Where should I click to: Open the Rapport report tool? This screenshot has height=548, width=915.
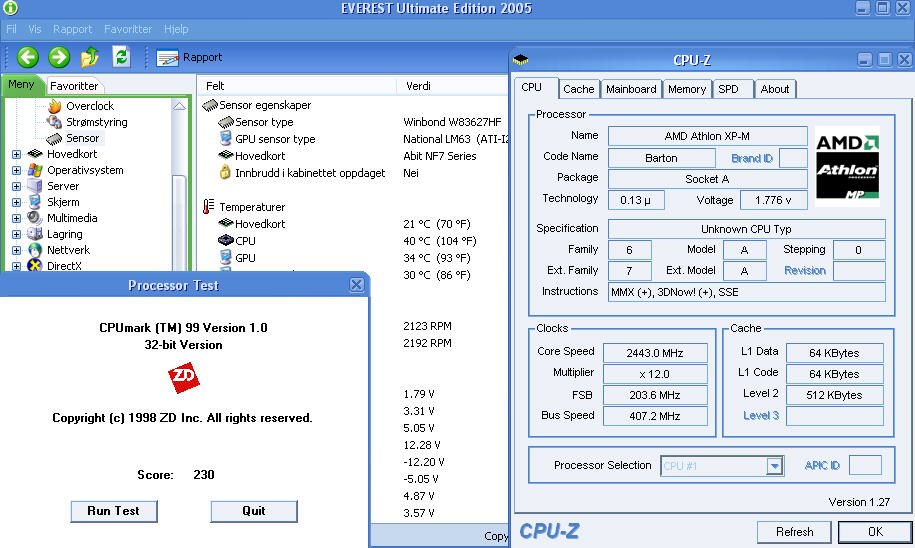point(189,57)
